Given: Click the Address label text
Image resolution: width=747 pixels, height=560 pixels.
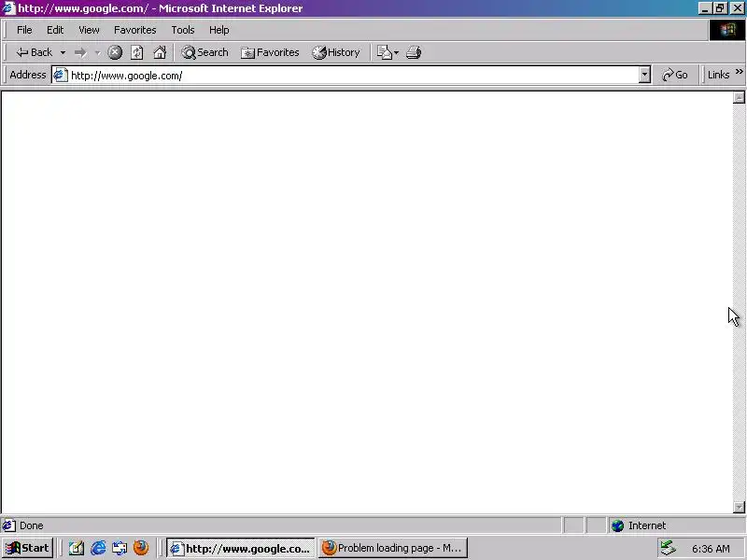Looking at the screenshot, I should (28, 75).
